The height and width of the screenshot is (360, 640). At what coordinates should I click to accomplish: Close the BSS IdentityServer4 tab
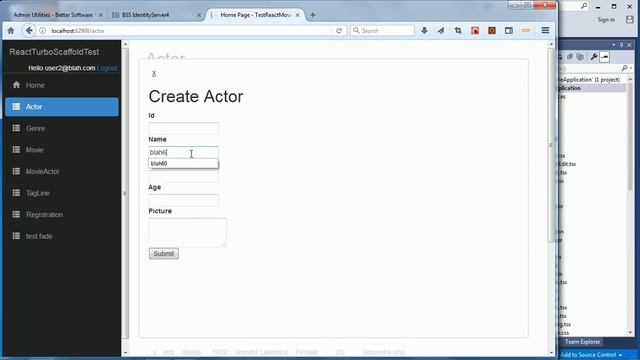pos(199,15)
